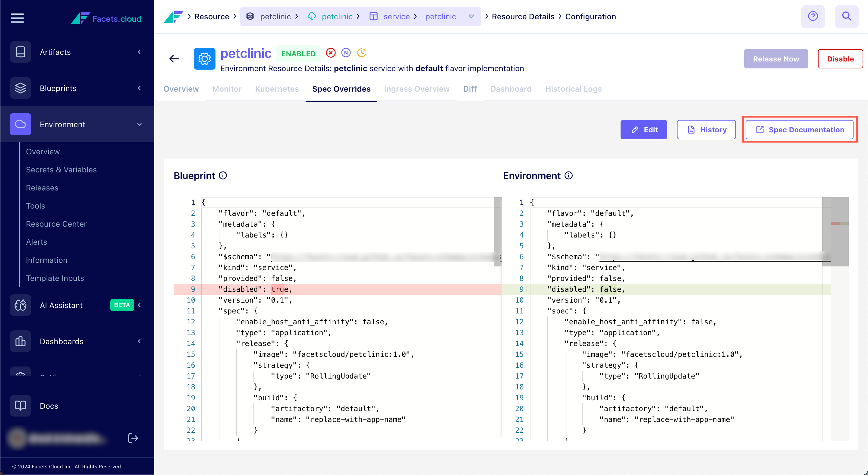Screen dimensions: 868x475
Task: Click the table icon before service breadcrumb
Action: tap(373, 17)
